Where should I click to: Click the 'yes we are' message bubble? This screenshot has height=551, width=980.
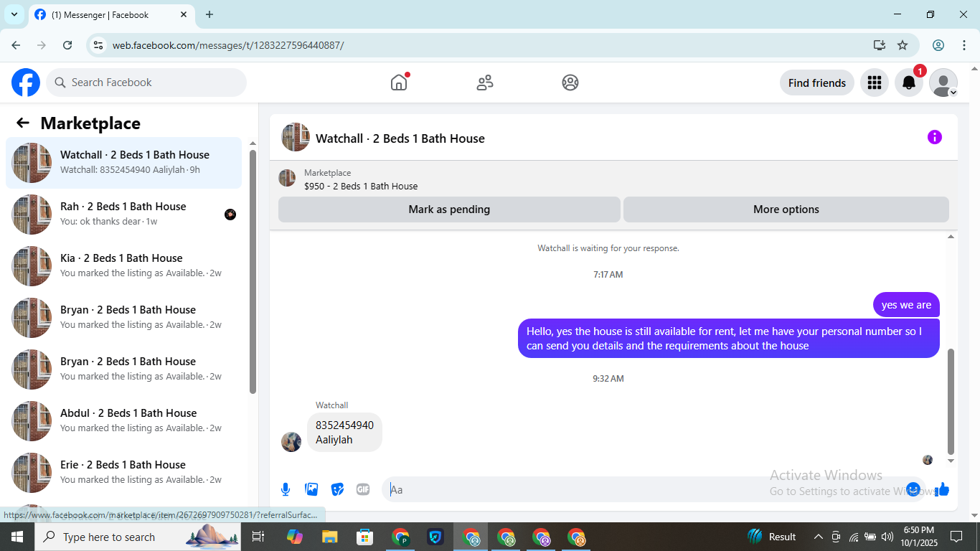point(906,305)
